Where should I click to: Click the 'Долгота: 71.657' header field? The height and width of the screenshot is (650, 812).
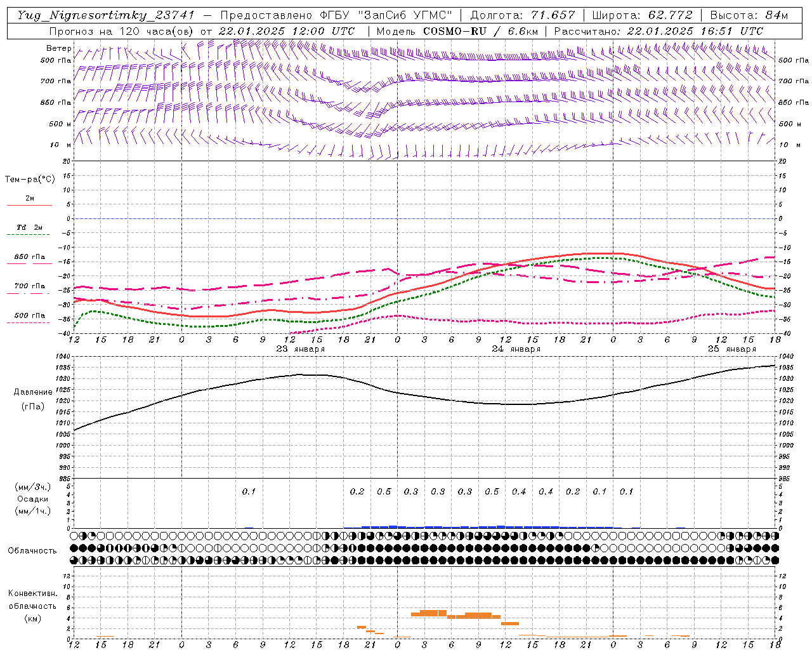[x=523, y=15]
